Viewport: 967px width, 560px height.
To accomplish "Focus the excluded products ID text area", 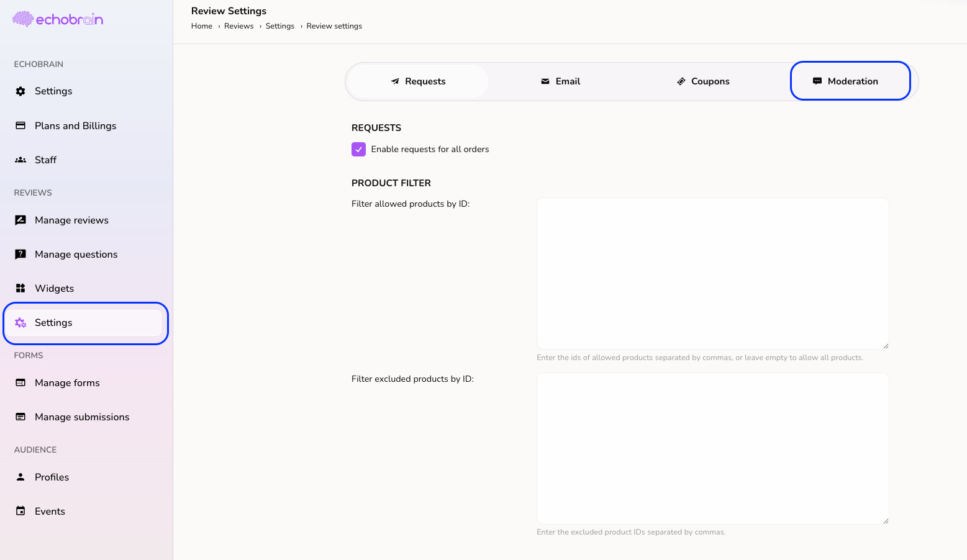I will coord(712,448).
